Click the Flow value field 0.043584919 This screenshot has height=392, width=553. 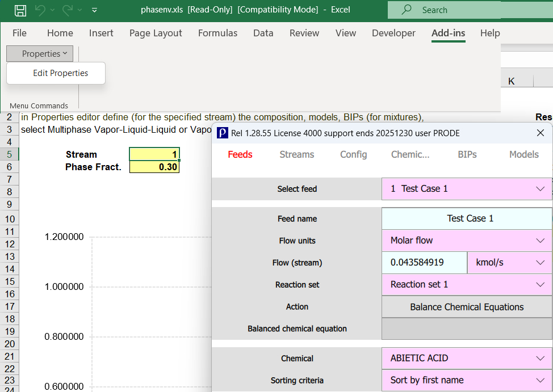424,263
